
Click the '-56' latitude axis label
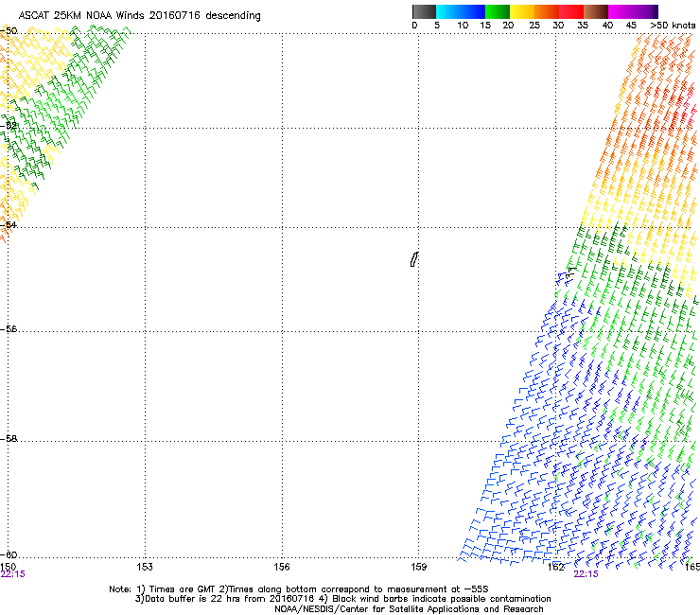[x=9, y=329]
